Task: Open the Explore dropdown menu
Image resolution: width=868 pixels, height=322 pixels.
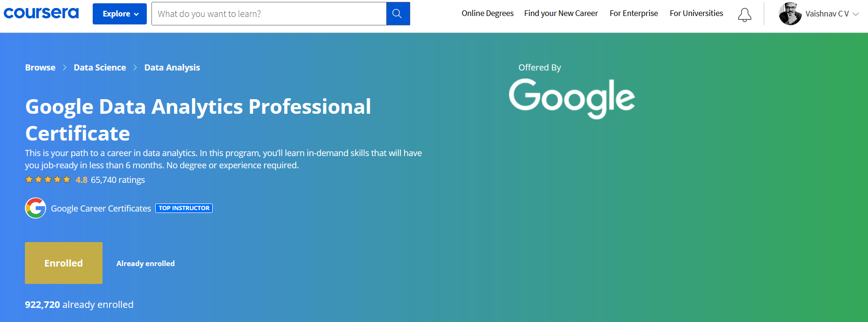Action: point(119,14)
